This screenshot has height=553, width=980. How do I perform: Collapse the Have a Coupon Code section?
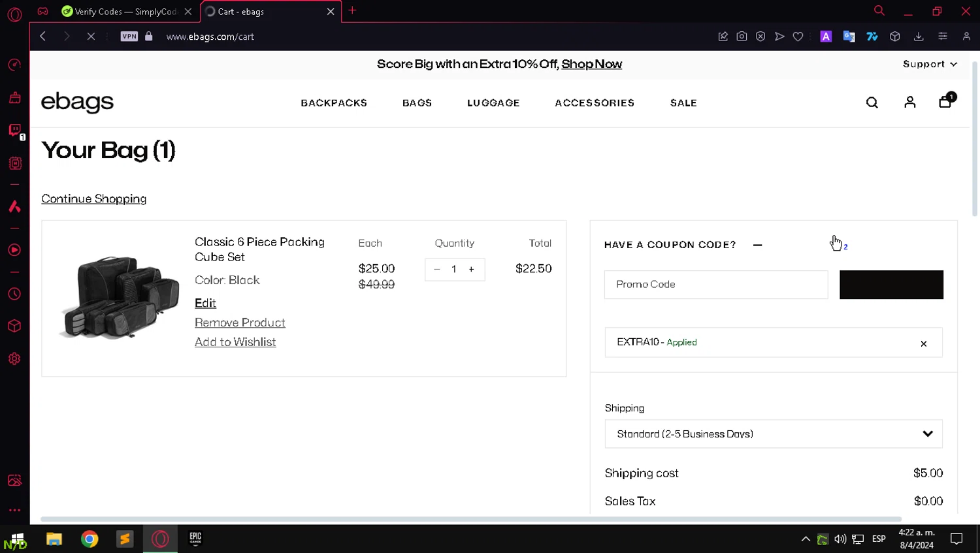pyautogui.click(x=757, y=245)
